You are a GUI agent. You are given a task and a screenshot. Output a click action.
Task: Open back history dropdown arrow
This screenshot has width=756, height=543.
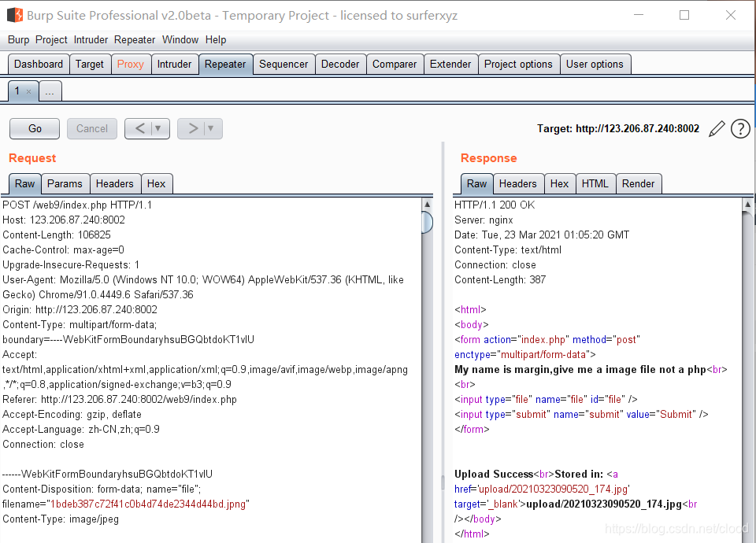tap(158, 128)
